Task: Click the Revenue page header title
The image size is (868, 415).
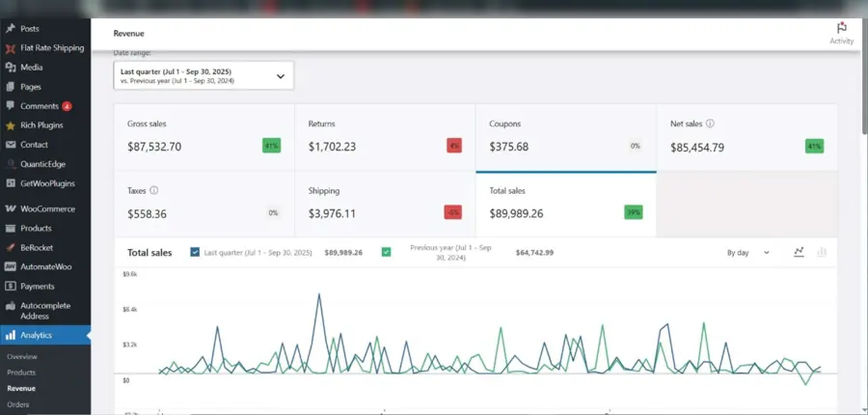Action: coord(128,33)
